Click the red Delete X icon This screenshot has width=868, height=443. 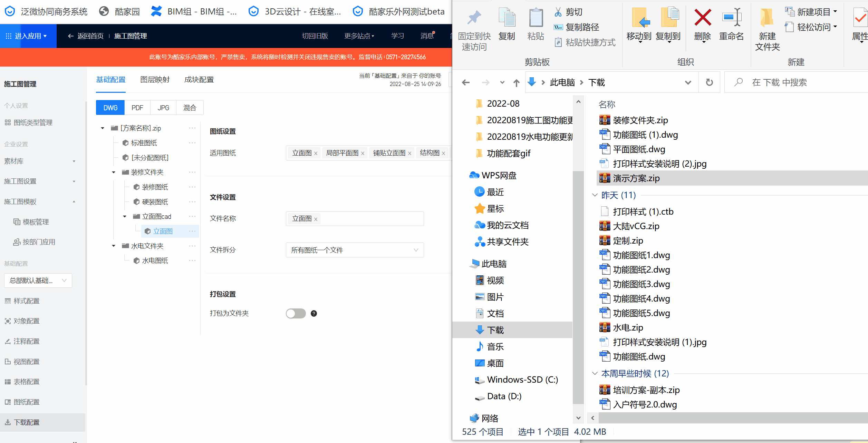[x=702, y=18]
